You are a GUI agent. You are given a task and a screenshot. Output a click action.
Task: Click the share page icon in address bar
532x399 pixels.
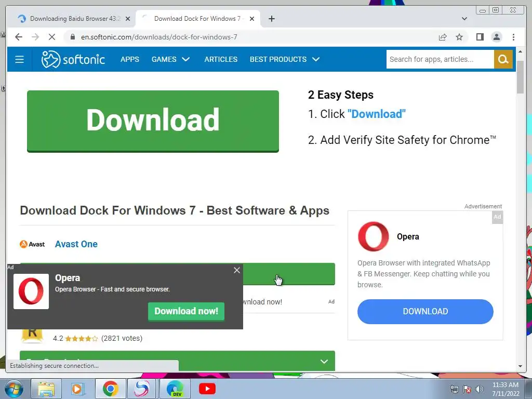443,37
